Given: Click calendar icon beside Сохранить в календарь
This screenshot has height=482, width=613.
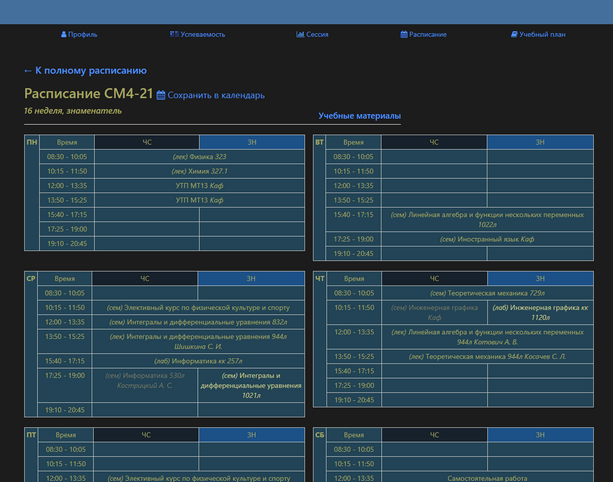Looking at the screenshot, I should tap(161, 95).
